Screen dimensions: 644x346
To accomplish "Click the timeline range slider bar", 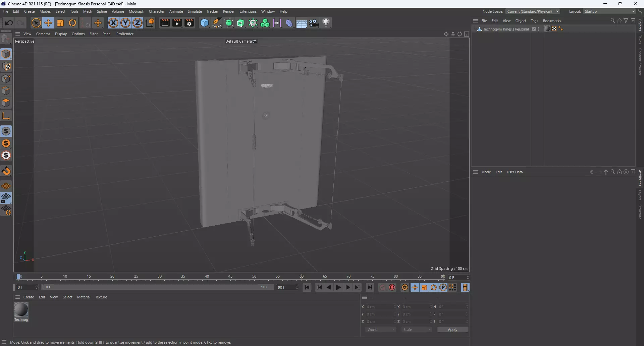I will 157,287.
